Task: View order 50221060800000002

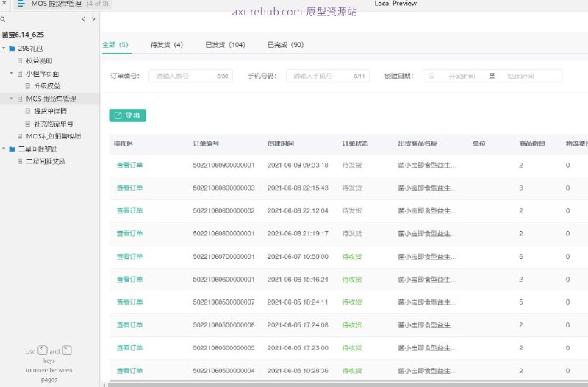Action: click(130, 210)
